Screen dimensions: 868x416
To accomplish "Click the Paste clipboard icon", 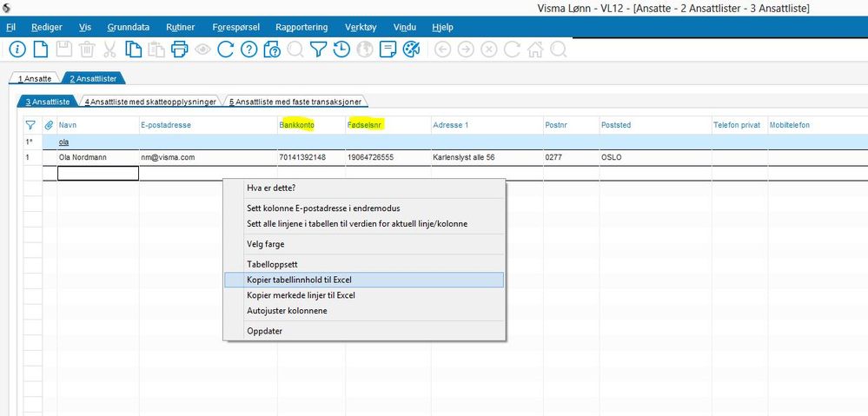I will point(156,50).
